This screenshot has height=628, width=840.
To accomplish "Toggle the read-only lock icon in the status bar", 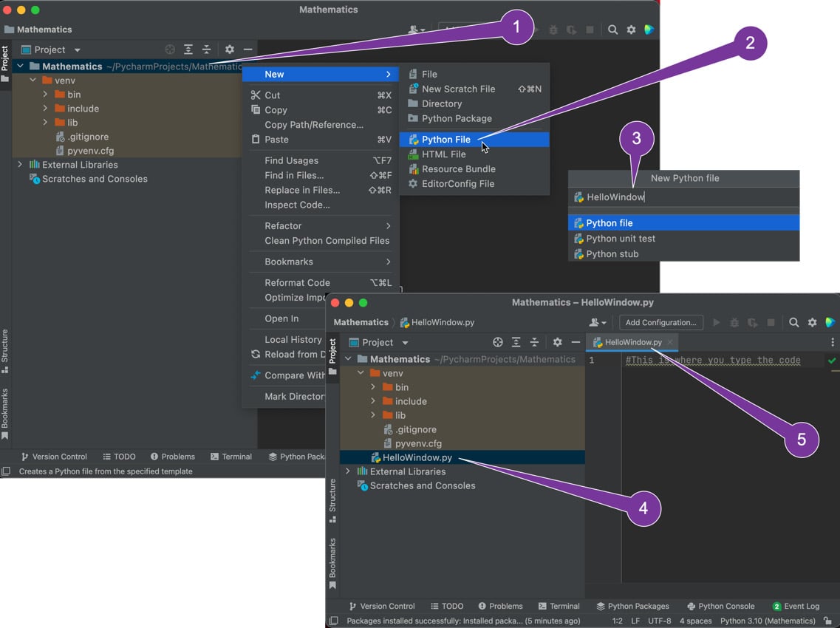I will [827, 621].
